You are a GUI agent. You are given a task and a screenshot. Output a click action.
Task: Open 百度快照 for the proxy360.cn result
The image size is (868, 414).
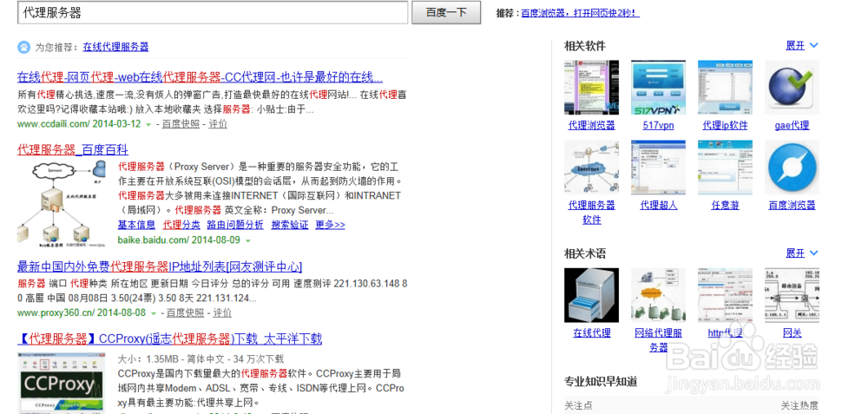[x=185, y=313]
